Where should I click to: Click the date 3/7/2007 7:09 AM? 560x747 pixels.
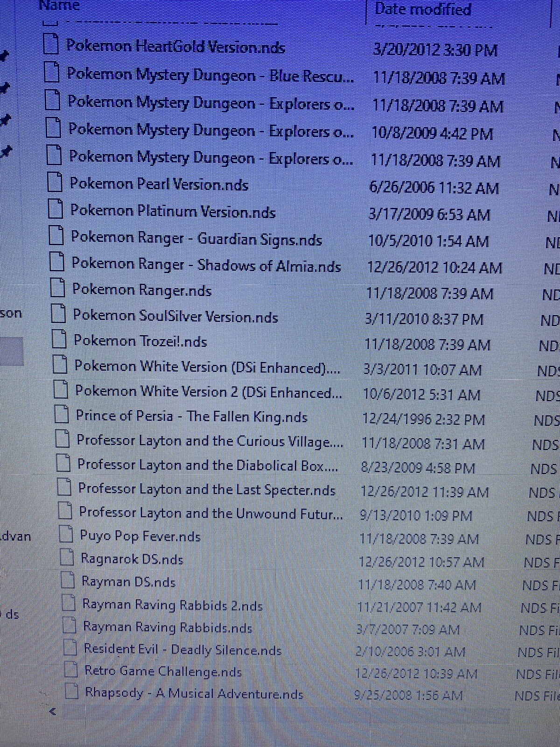[408, 629]
